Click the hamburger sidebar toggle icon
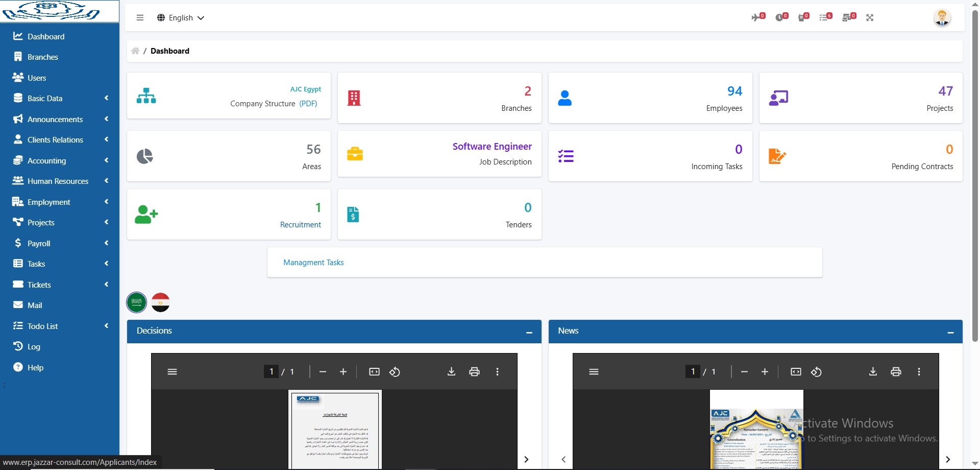This screenshot has height=470, width=980. (140, 18)
